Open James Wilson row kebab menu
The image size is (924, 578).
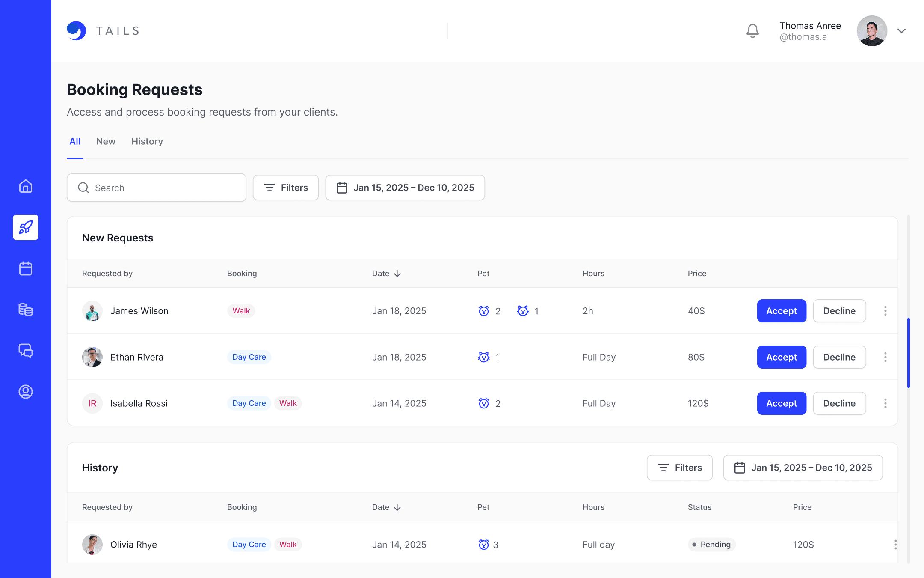tap(885, 311)
